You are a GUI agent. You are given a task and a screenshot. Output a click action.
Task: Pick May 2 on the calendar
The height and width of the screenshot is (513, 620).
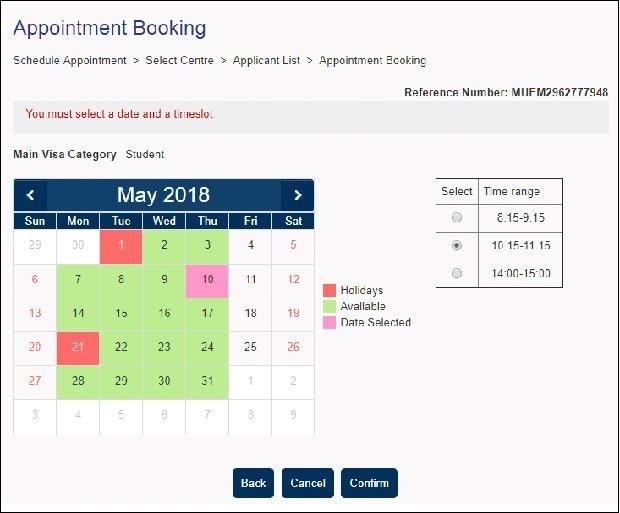pos(164,245)
